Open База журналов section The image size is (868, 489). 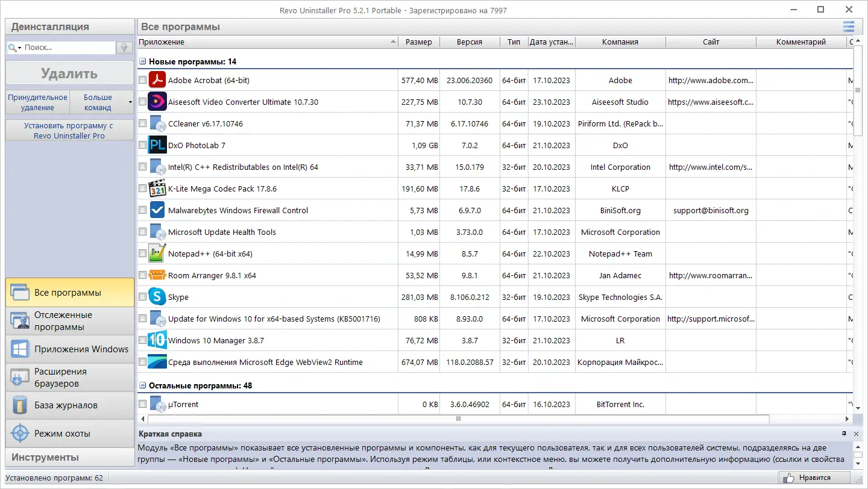(70, 405)
